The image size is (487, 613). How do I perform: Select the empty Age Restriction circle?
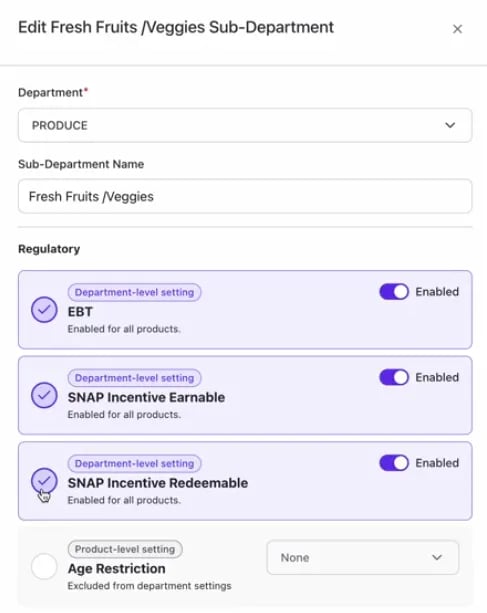[44, 566]
